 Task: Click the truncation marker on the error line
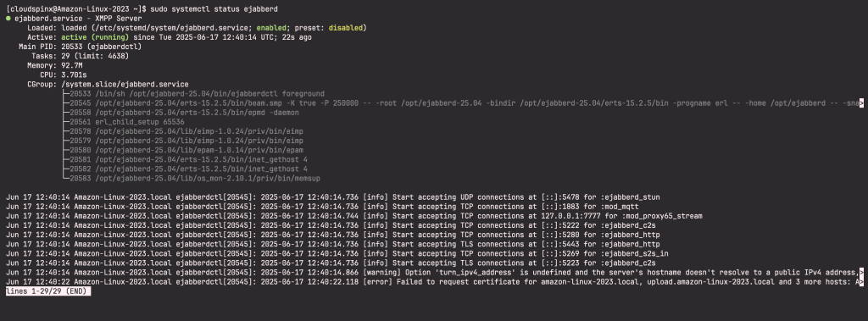[x=861, y=282]
